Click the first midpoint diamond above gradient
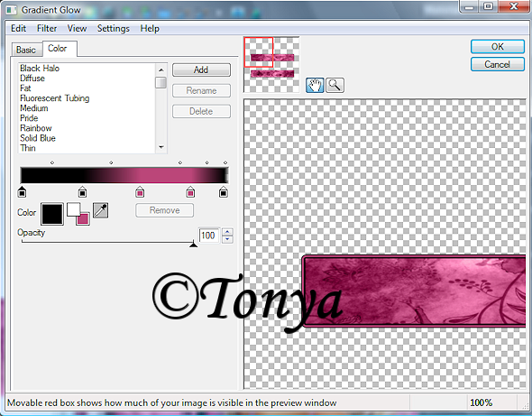532x416 pixels. (x=52, y=162)
